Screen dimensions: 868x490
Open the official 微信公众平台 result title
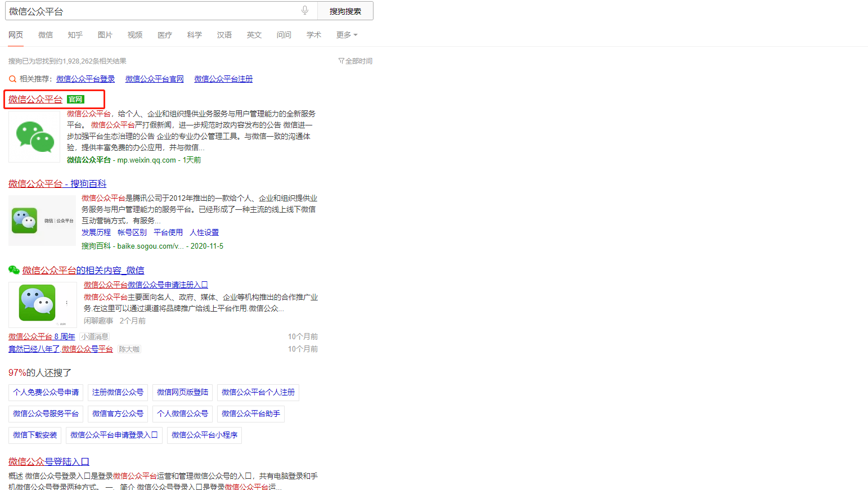tap(35, 100)
